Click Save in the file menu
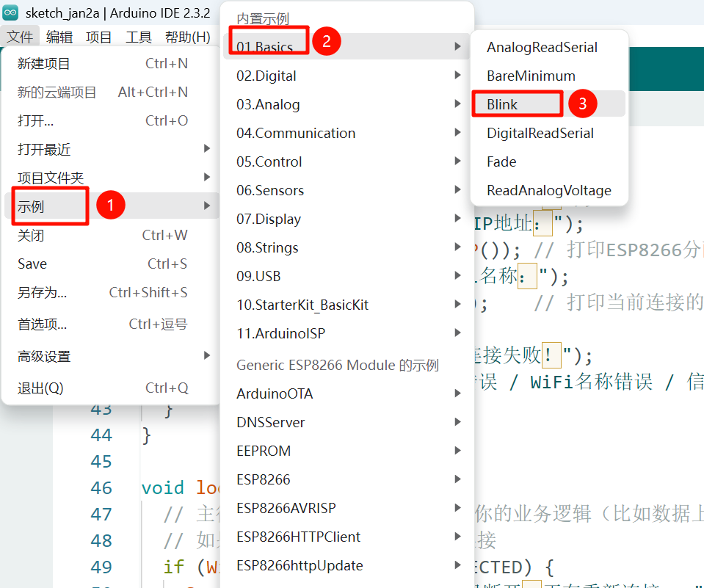 pos(111,264)
